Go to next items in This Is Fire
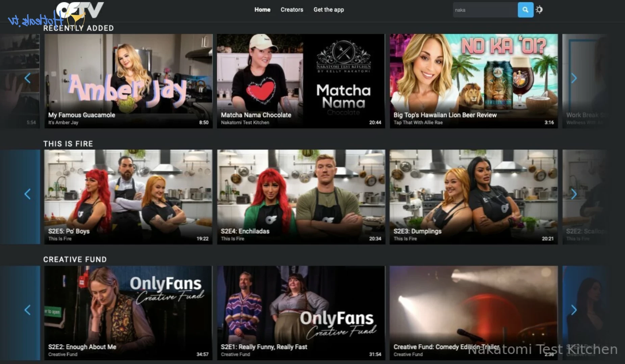Viewport: 625px width, 364px height. point(574,194)
